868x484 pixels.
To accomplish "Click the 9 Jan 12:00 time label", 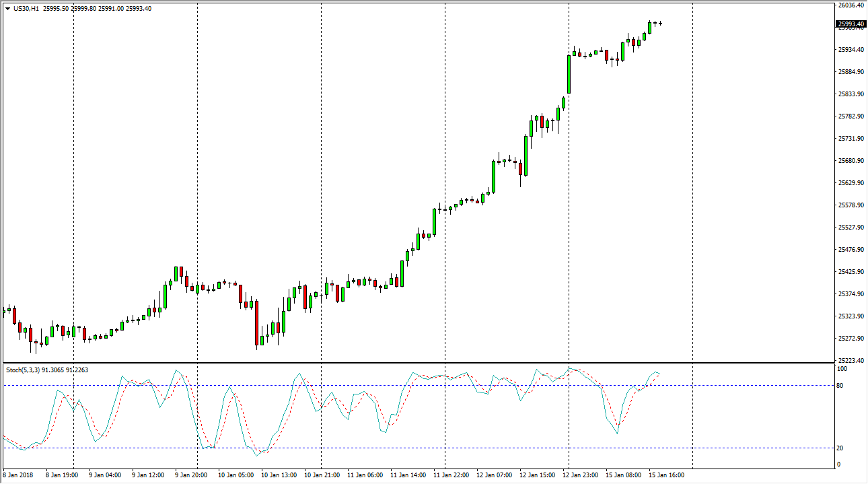I will [x=149, y=475].
